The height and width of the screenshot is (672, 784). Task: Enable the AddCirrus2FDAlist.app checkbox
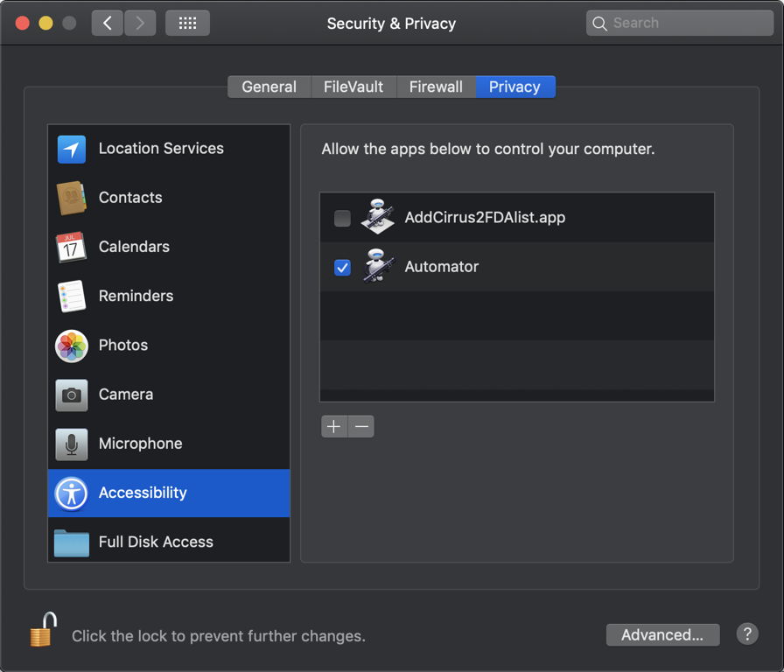(342, 218)
